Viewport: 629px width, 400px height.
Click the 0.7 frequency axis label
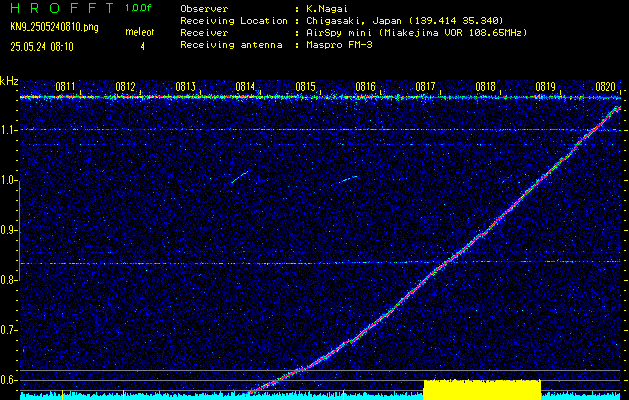[8, 330]
